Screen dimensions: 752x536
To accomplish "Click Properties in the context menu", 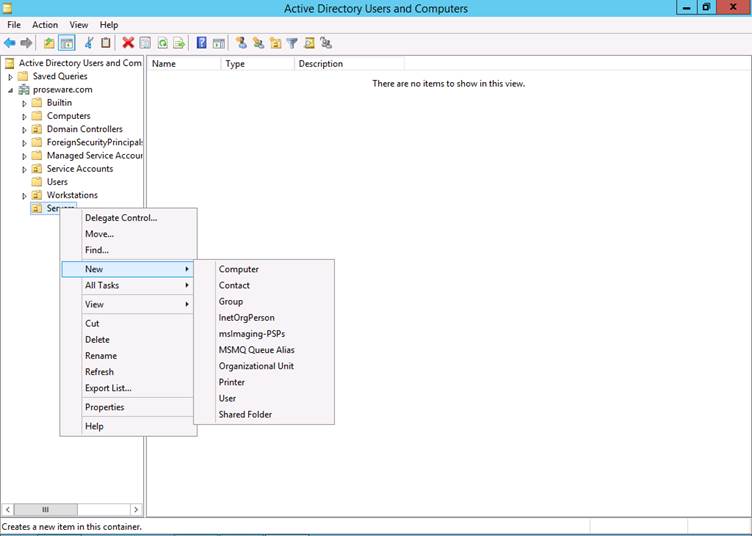I will tap(104, 407).
